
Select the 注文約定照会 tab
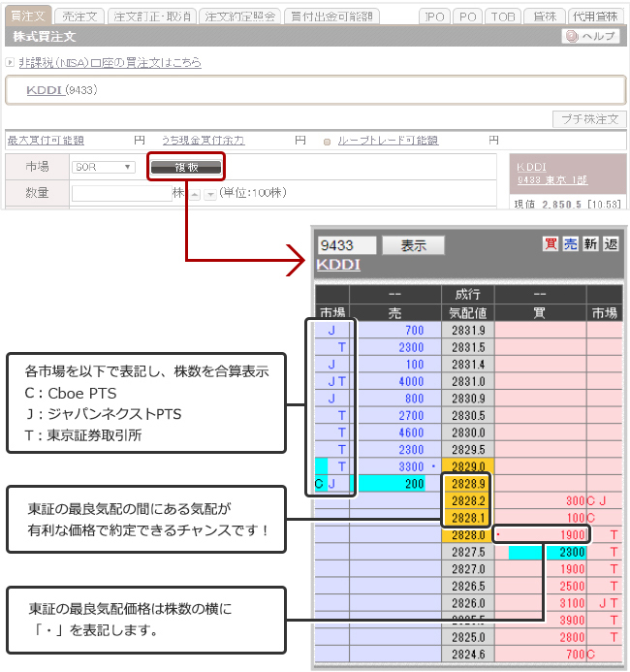click(x=239, y=16)
